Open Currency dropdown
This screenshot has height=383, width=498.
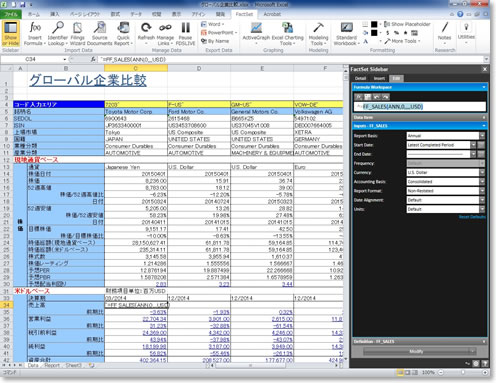point(482,172)
